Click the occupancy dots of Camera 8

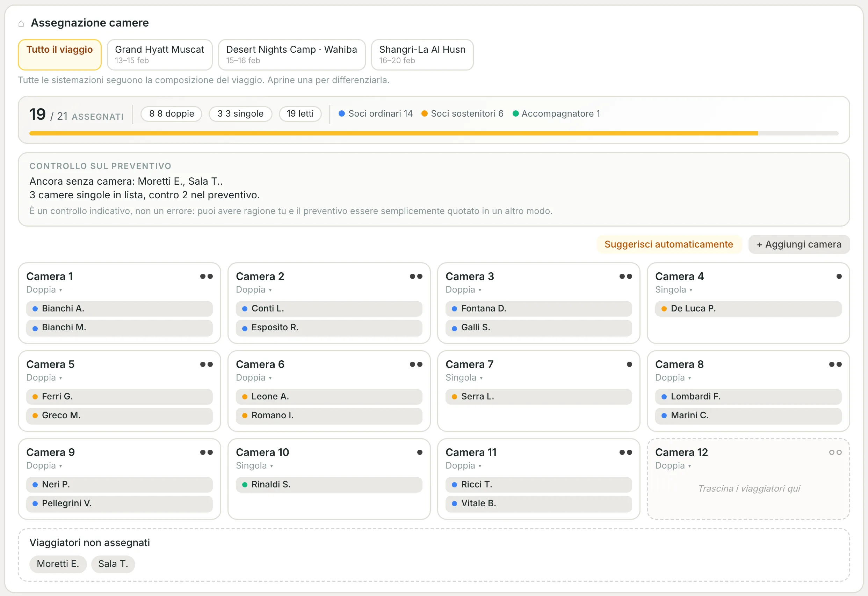pos(835,365)
